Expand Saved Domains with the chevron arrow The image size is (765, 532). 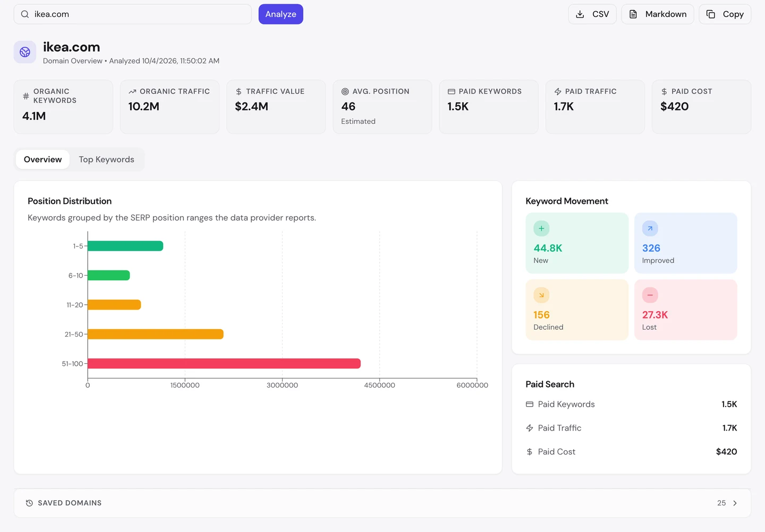pyautogui.click(x=735, y=503)
